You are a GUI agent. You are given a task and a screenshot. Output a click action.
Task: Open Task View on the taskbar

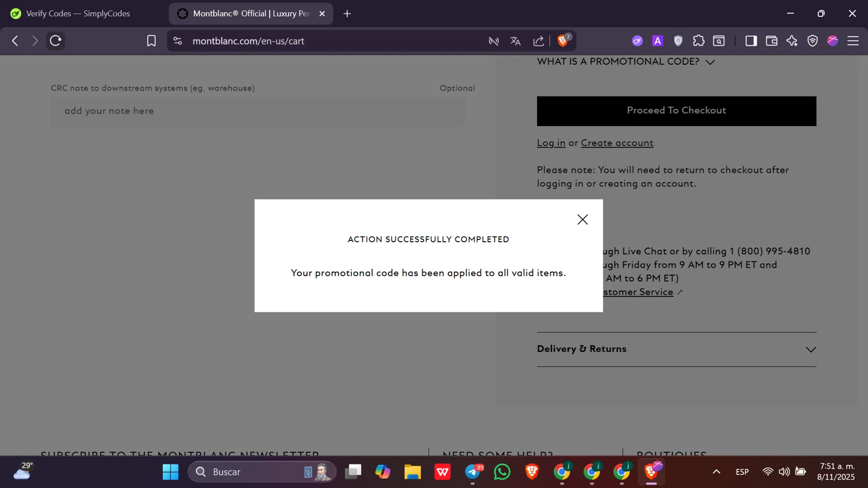pyautogui.click(x=353, y=472)
